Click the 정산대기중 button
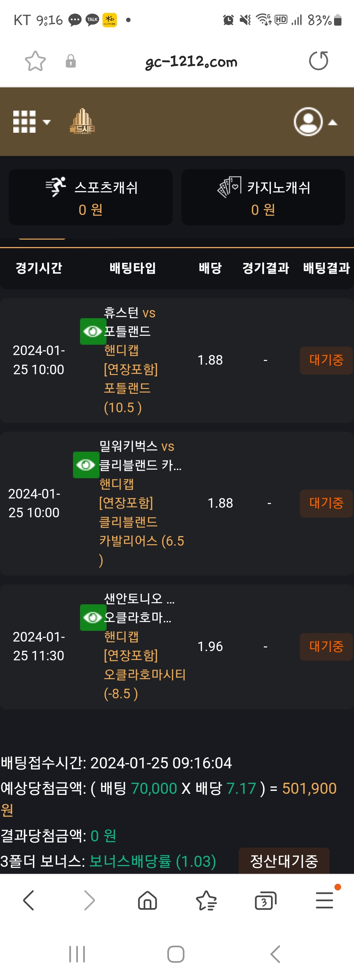This screenshot has height=980, width=354. [x=284, y=861]
